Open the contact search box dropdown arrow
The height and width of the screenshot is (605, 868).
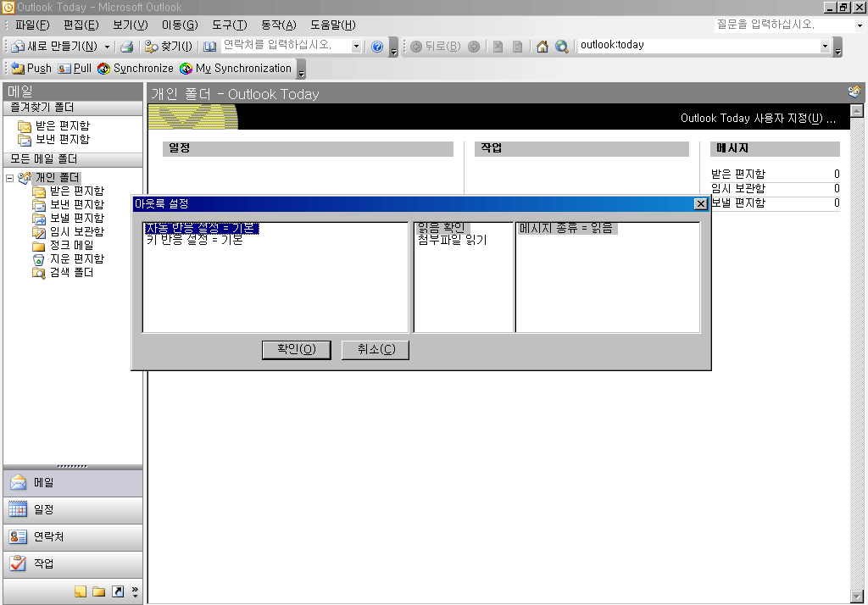tap(356, 47)
